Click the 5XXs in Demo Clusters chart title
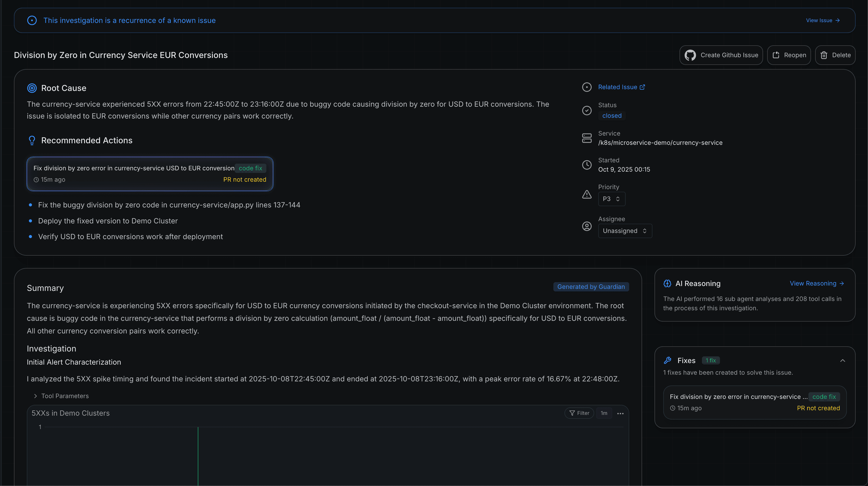The height and width of the screenshot is (486, 868). pyautogui.click(x=70, y=413)
